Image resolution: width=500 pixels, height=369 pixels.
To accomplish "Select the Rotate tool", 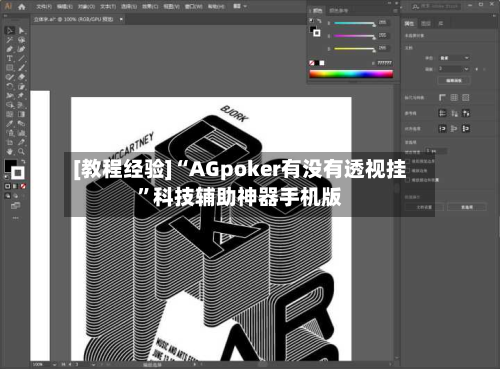I will [x=10, y=86].
